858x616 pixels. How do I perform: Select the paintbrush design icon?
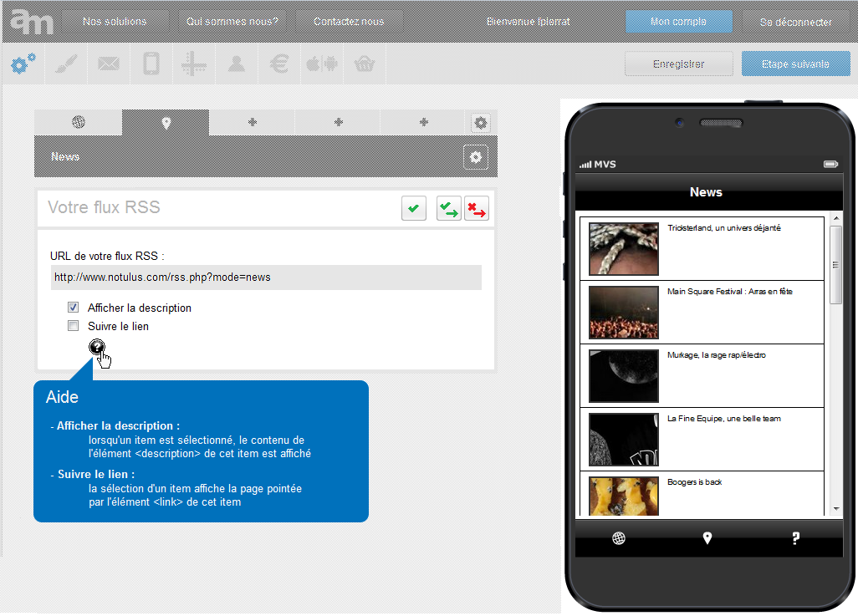[x=65, y=64]
